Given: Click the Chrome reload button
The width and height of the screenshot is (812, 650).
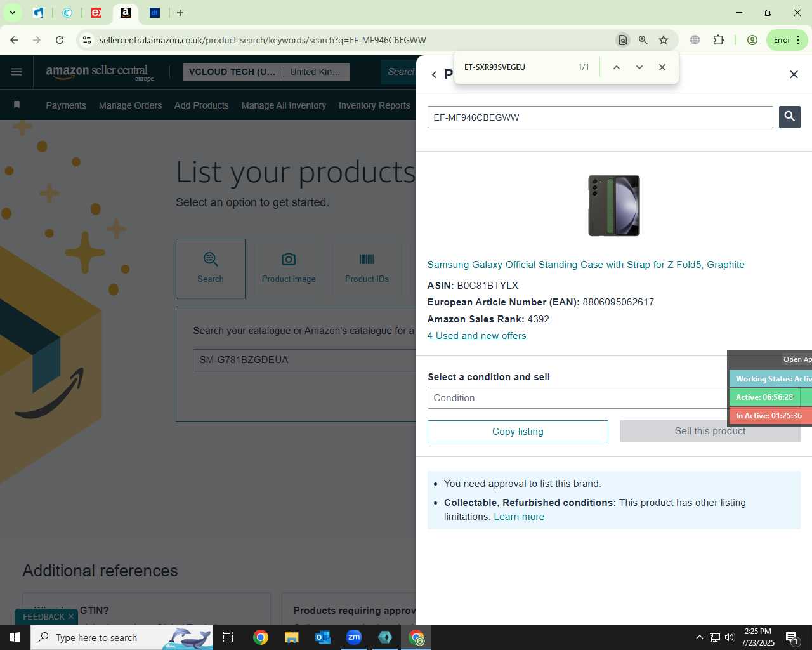Looking at the screenshot, I should pyautogui.click(x=60, y=40).
